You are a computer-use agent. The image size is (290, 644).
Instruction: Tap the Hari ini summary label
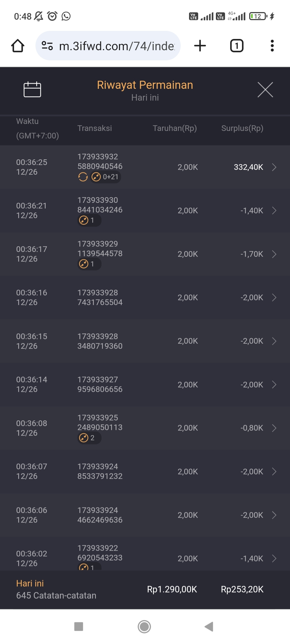point(30,583)
